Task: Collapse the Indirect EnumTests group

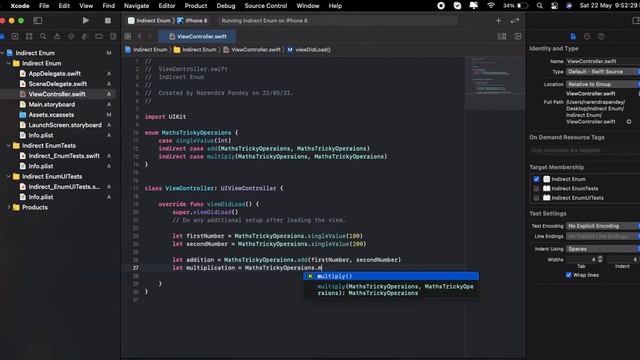Action: click(x=9, y=146)
